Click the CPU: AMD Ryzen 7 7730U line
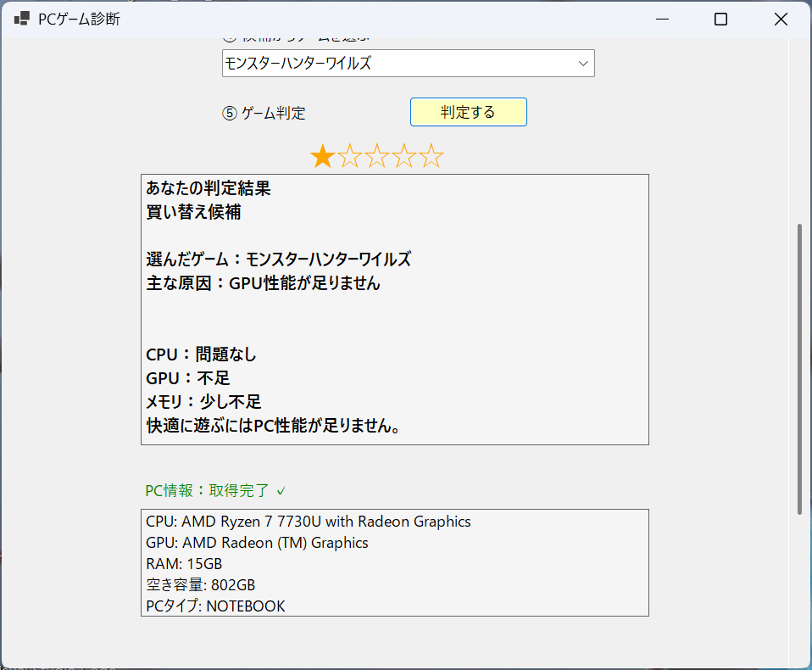 [x=309, y=522]
